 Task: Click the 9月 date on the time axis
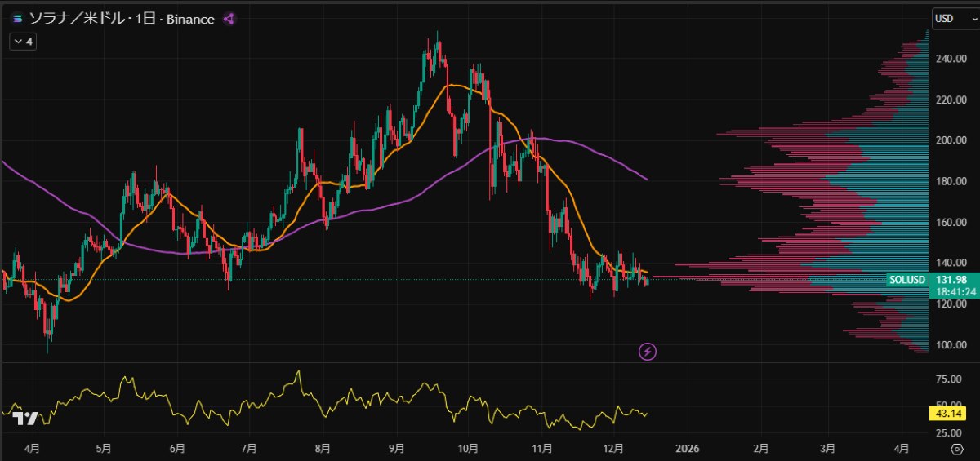pyautogui.click(x=396, y=449)
